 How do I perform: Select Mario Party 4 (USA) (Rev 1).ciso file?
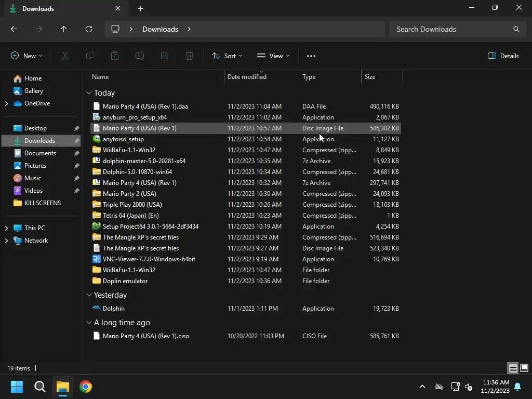(x=246, y=336)
